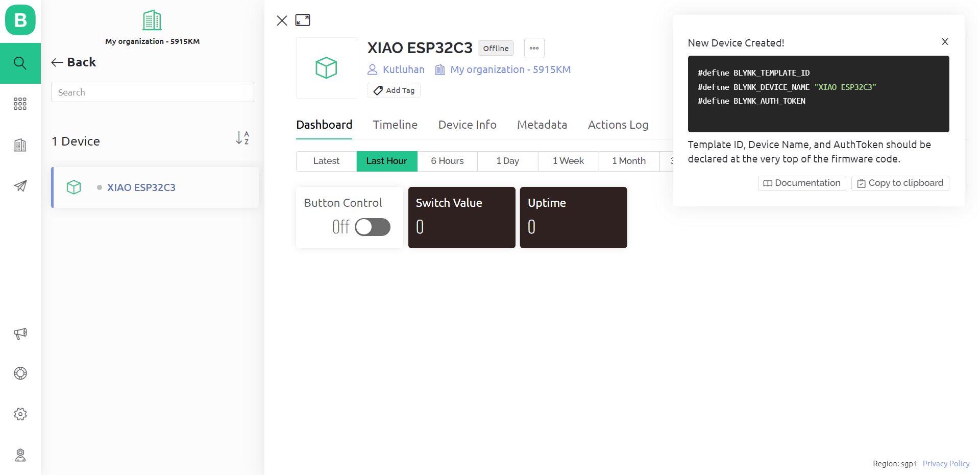980x475 pixels.
Task: Open the three-dot device actions menu
Action: point(534,48)
